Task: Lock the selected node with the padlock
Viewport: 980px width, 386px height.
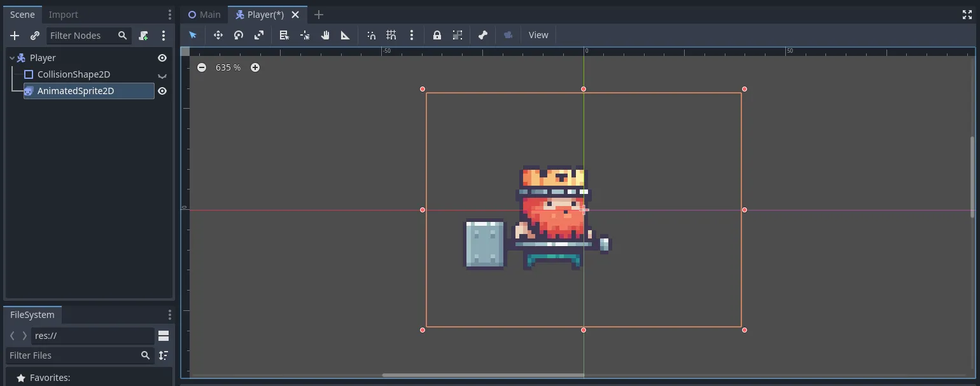Action: (x=437, y=35)
